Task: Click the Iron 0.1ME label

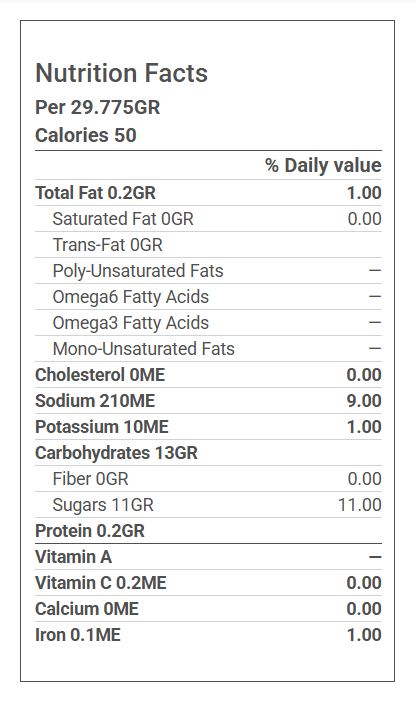Action: 78,635
